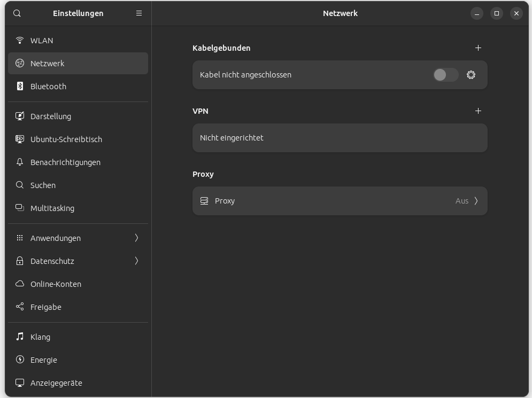Open the Proxy settings row
Screen dimensions: 532x398
[x=340, y=201]
